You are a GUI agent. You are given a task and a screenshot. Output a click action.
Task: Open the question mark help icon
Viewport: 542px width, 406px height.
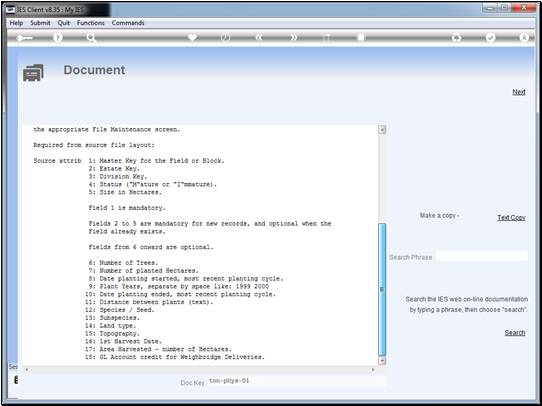(x=58, y=38)
